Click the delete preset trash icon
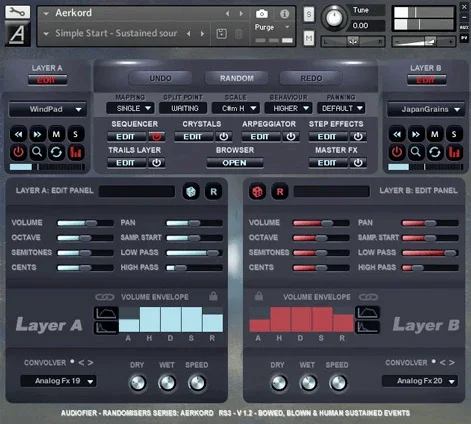The image size is (471, 424). [x=239, y=34]
